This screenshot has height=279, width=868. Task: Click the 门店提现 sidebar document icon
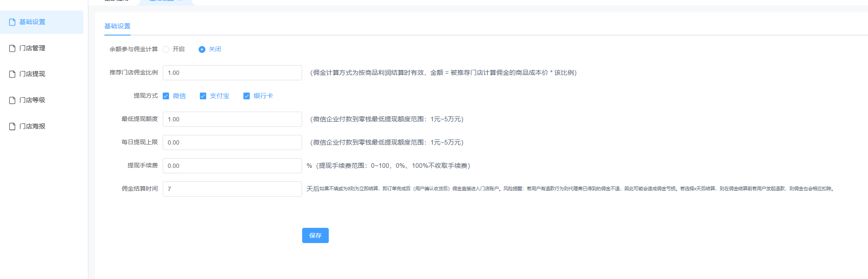(x=12, y=74)
